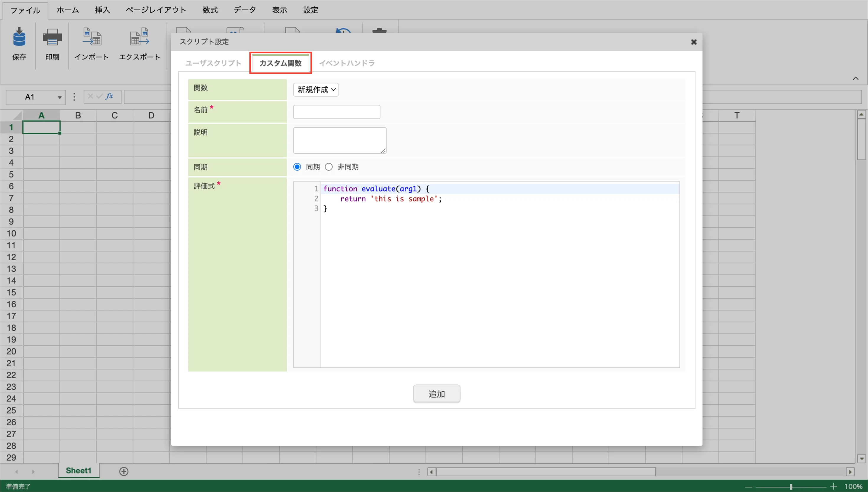Open the 新規作成 function dropdown
The height and width of the screenshot is (492, 868).
[316, 90]
